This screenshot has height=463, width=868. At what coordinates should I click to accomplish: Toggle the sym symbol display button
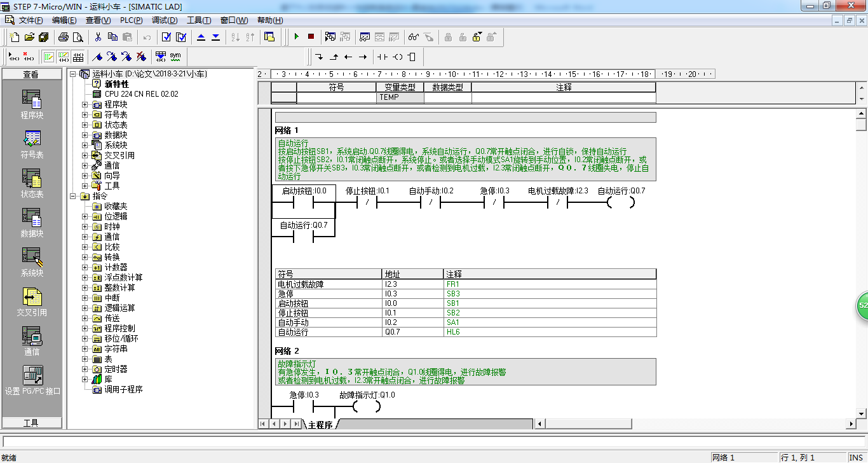(x=175, y=57)
